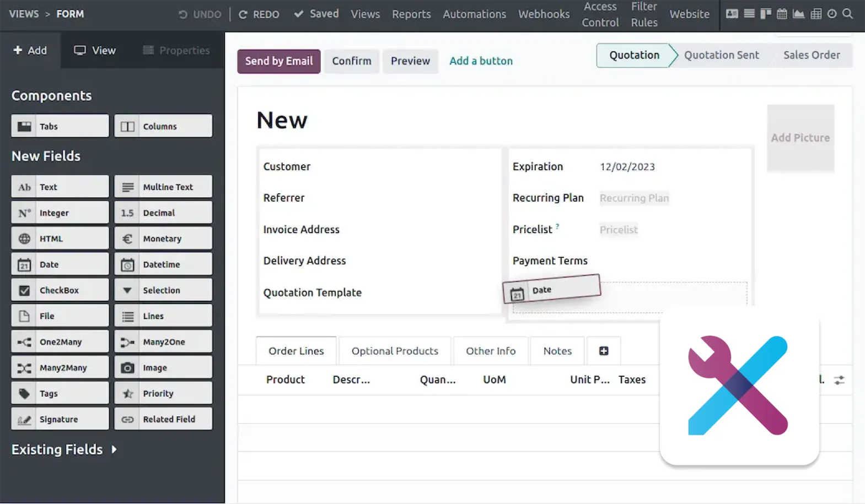Select the File field type

(60, 316)
